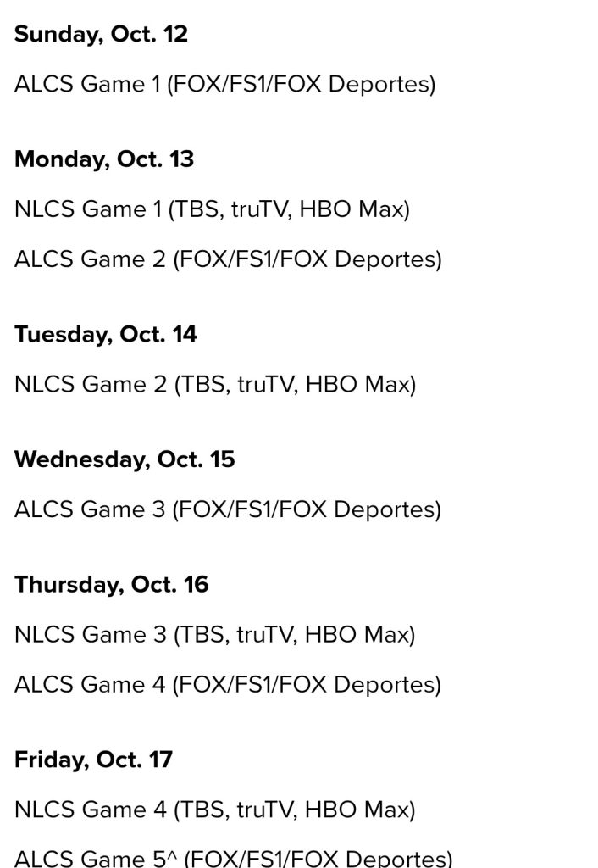Select the ALCS Game 1 schedule entry
Viewport: 598px width, 868px height.
(x=224, y=85)
